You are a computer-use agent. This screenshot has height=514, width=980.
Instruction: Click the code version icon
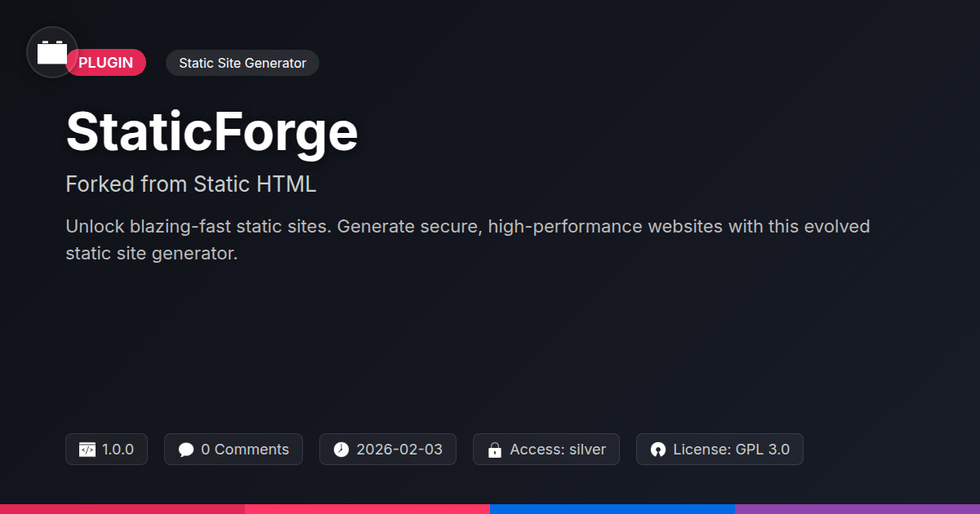tap(87, 450)
